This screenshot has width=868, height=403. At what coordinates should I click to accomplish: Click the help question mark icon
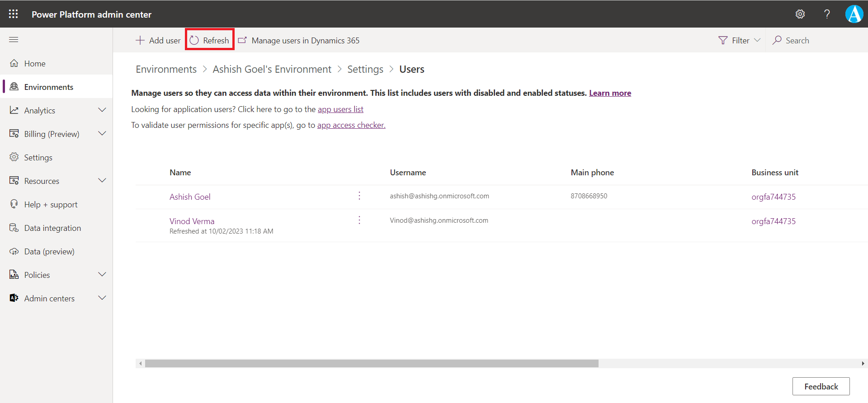point(827,14)
